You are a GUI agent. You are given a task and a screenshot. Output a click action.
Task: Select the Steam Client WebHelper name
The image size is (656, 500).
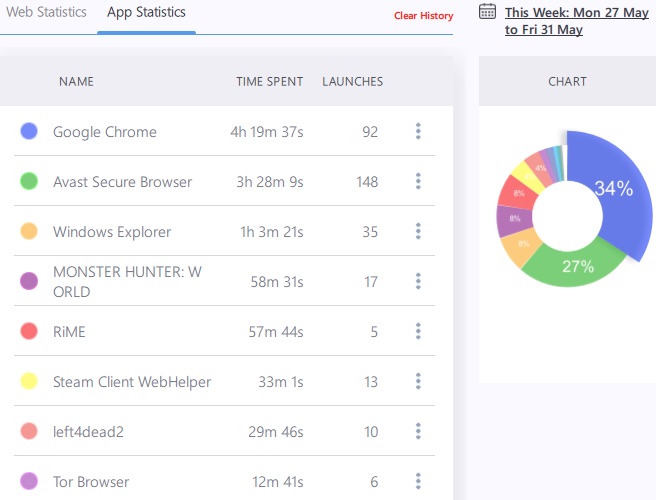pos(132,382)
